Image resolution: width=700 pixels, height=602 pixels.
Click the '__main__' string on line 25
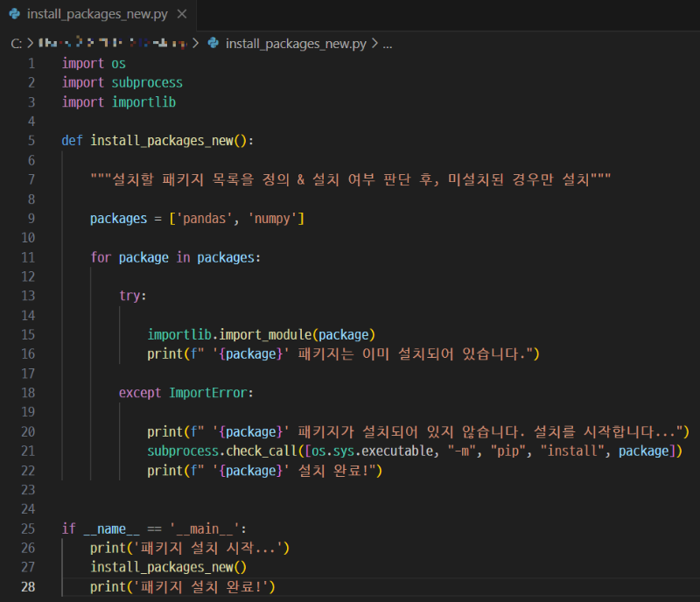click(x=205, y=529)
